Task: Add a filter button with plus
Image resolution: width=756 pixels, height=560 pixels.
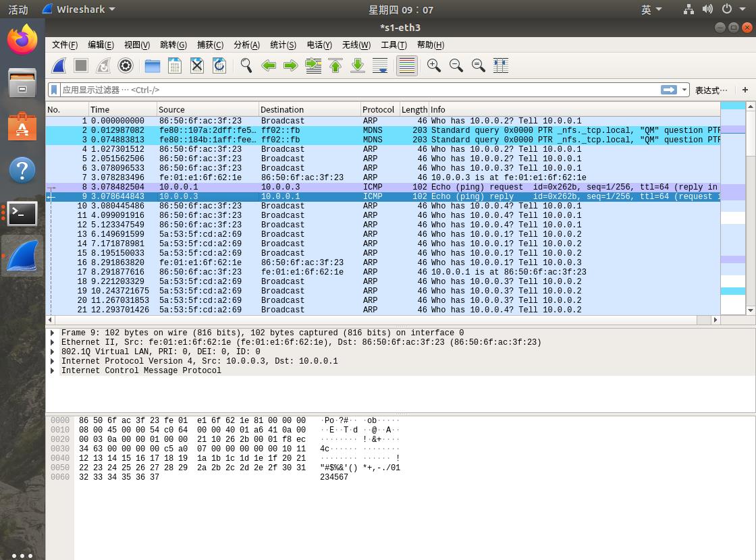Action: [745, 90]
